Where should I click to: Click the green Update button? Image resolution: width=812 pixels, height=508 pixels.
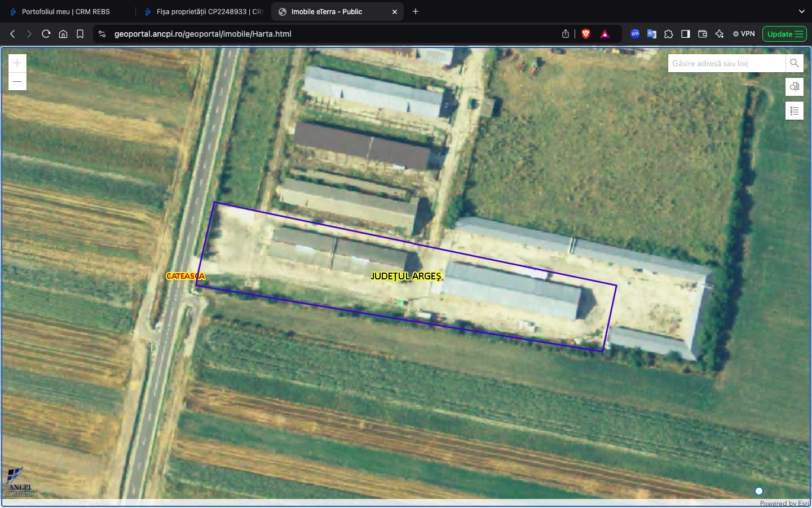point(784,34)
